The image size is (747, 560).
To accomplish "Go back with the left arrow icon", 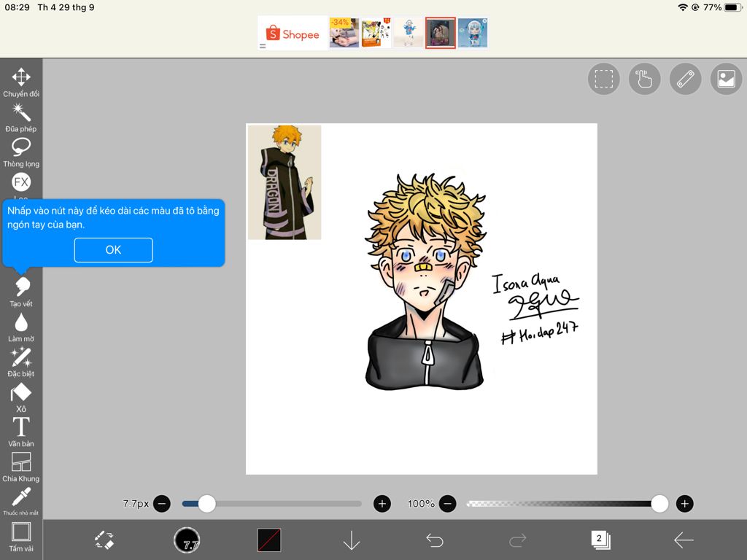I will tap(683, 540).
